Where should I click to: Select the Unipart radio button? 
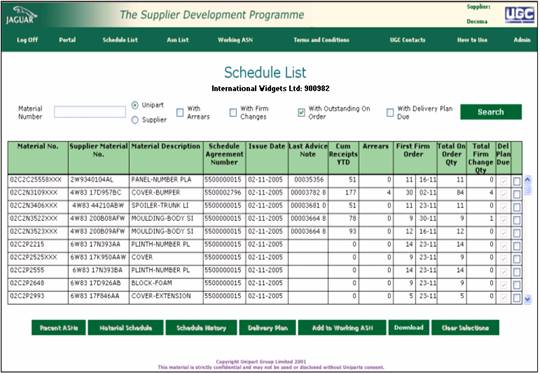tap(135, 105)
